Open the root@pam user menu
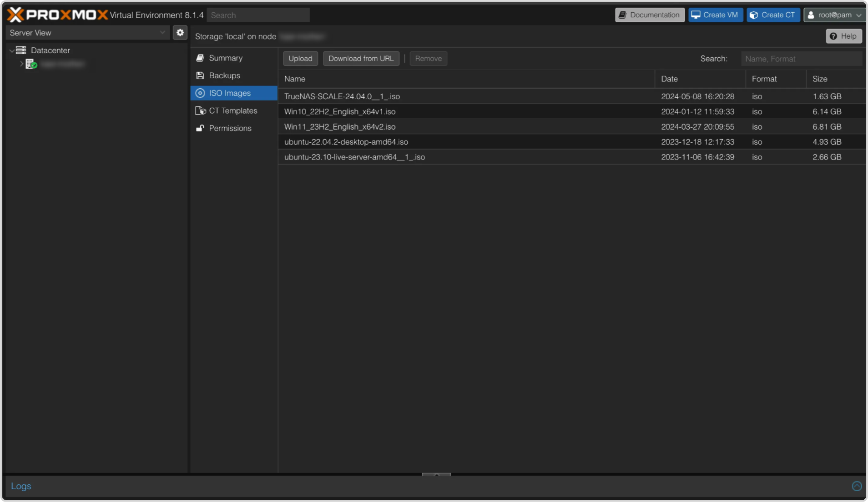868x502 pixels. coord(834,15)
